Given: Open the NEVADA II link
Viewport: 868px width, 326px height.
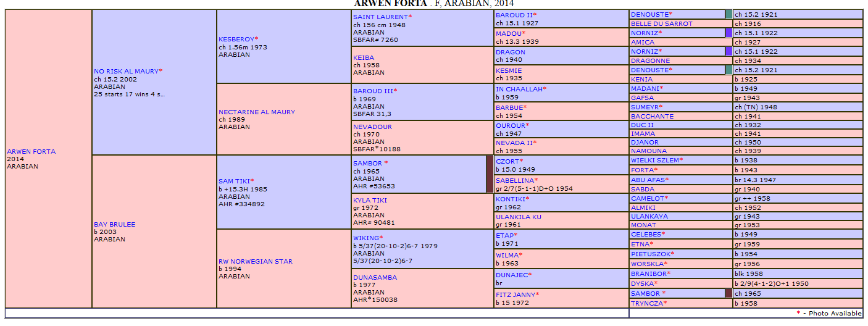Looking at the screenshot, I should tap(515, 143).
